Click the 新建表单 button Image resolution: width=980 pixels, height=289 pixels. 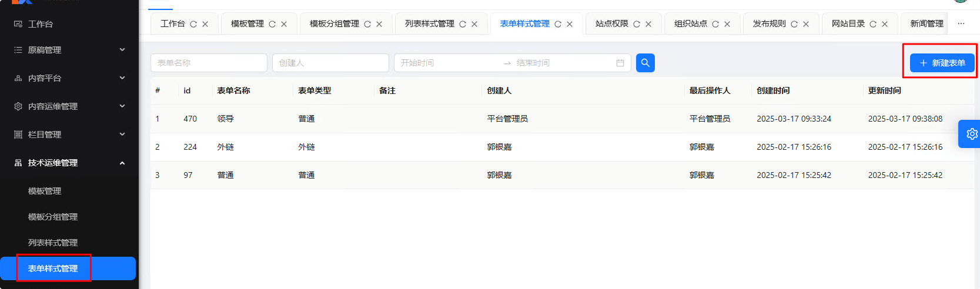pos(942,63)
